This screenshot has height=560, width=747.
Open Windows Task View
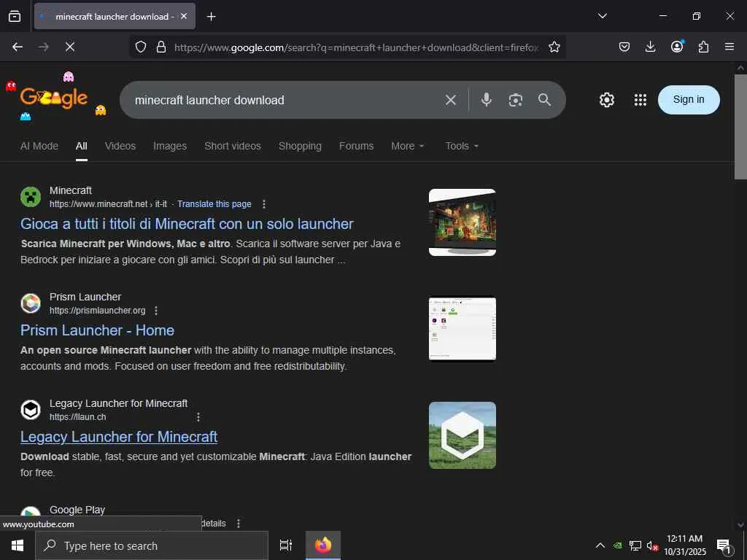point(285,545)
